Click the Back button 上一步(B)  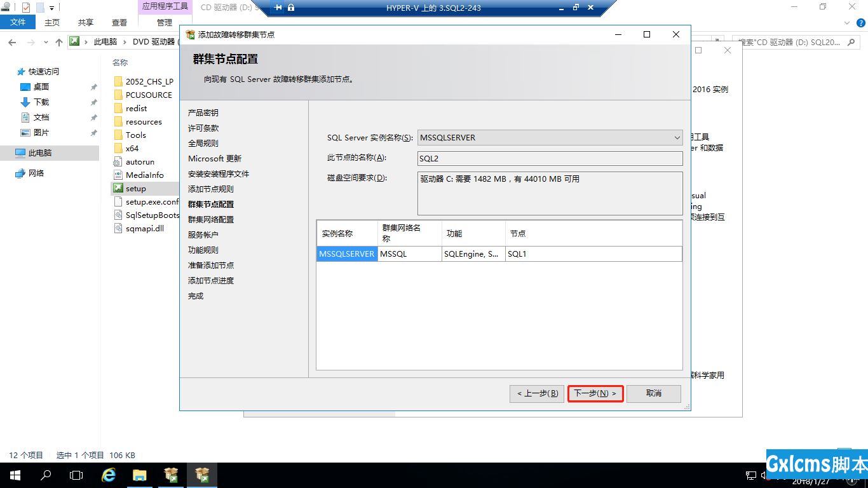(x=537, y=393)
